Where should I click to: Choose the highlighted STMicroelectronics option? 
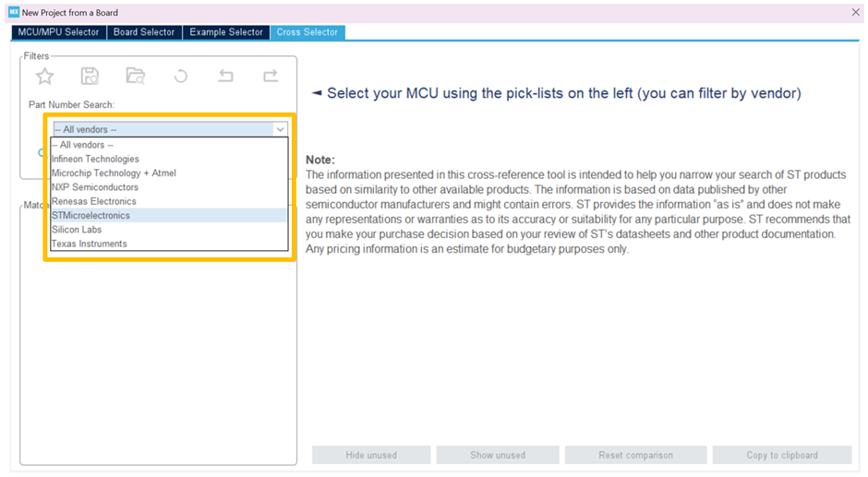[90, 215]
